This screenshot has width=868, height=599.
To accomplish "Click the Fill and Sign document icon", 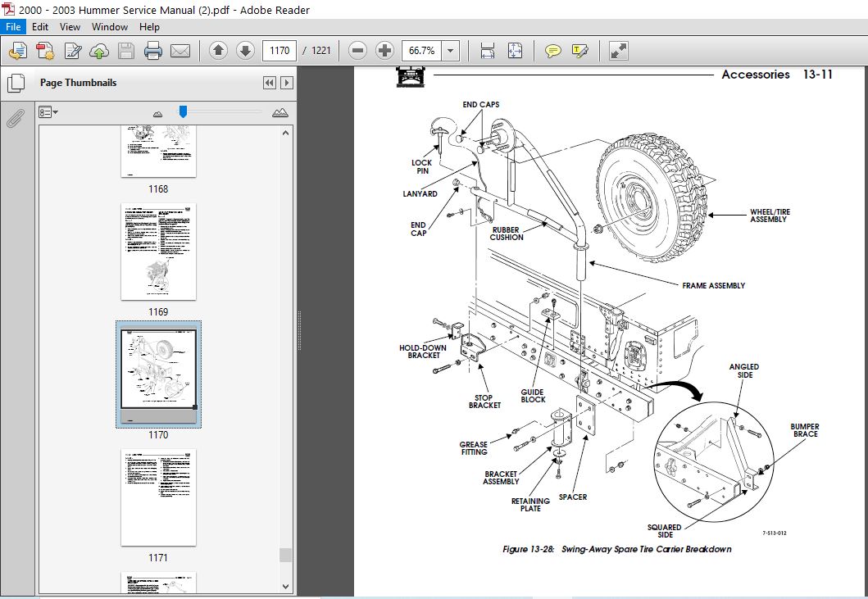I will click(72, 51).
